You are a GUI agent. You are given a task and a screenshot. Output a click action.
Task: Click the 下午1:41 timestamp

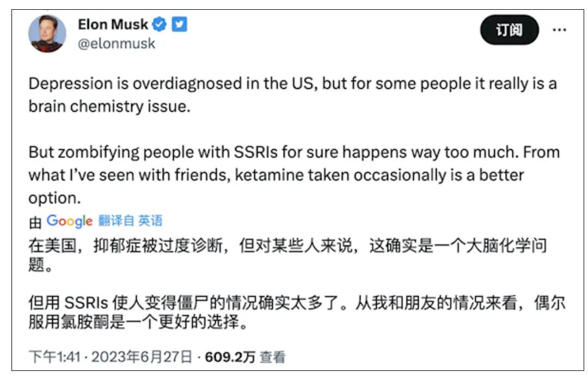point(55,357)
